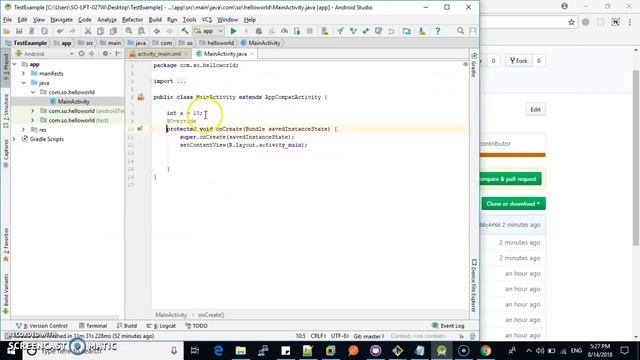This screenshot has width=640, height=360.
Task: Open the VCS menu
Action: [207, 20]
